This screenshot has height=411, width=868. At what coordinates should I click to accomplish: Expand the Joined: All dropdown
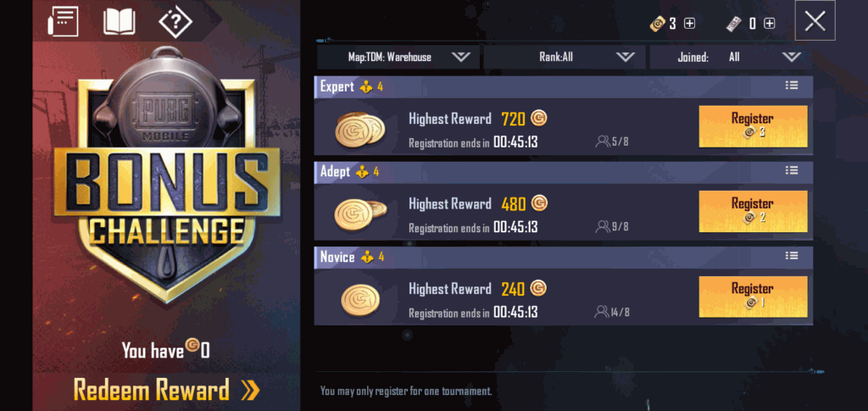click(731, 57)
